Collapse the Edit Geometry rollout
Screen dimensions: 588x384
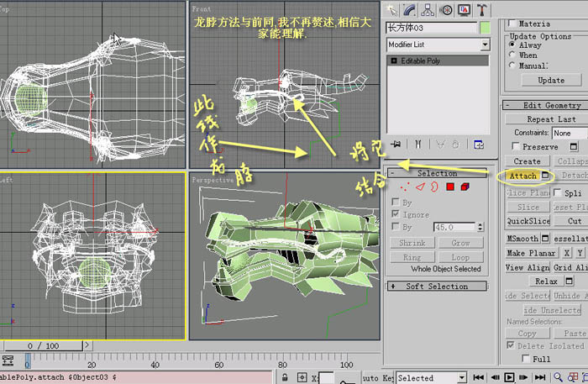tap(546, 105)
